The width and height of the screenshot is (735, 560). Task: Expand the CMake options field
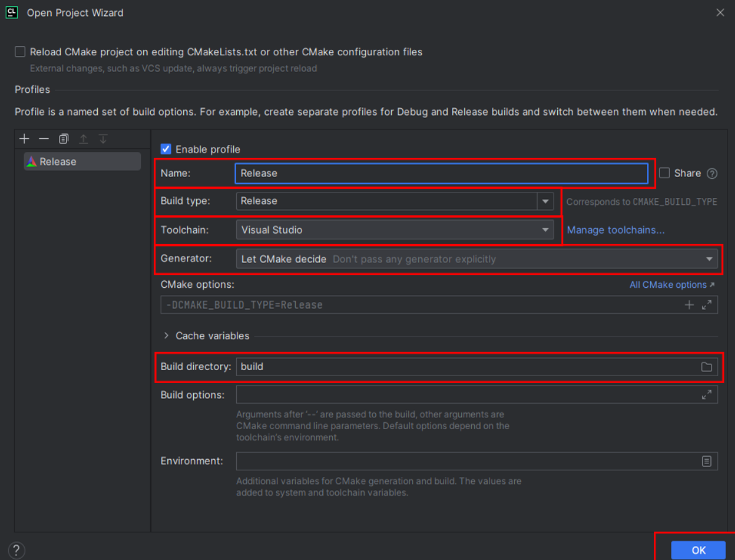(x=707, y=305)
